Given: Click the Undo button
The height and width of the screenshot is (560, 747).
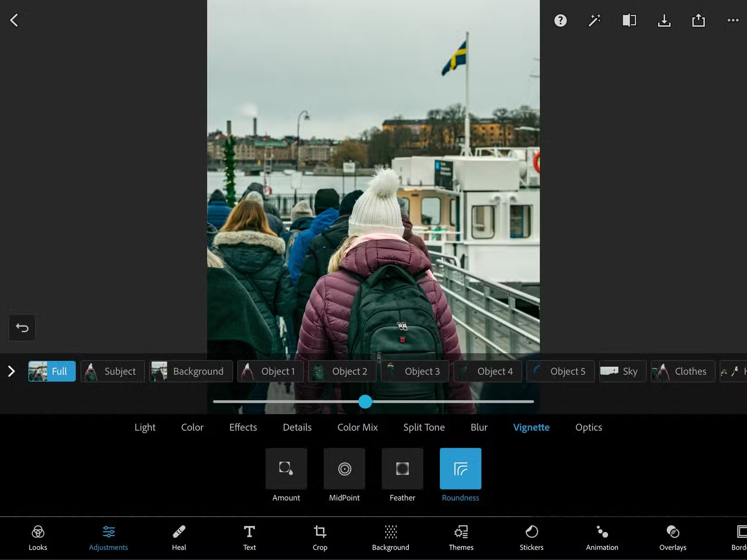Looking at the screenshot, I should 22,328.
